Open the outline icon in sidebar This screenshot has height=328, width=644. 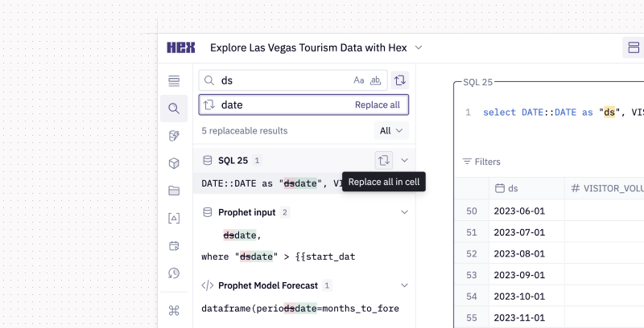pyautogui.click(x=174, y=80)
